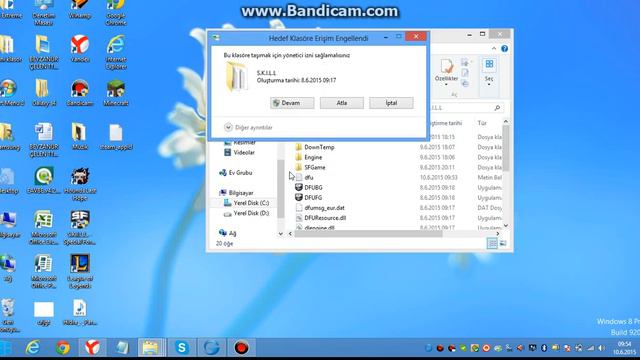The width and height of the screenshot is (640, 360).
Task: Select DFUResource.dll file name
Action: pyautogui.click(x=325, y=218)
